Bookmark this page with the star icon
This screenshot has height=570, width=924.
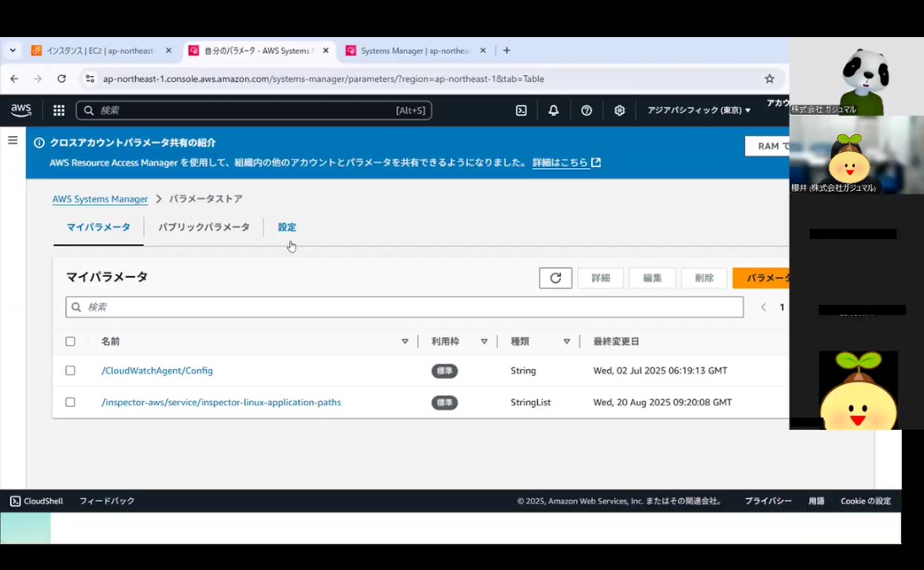[769, 79]
